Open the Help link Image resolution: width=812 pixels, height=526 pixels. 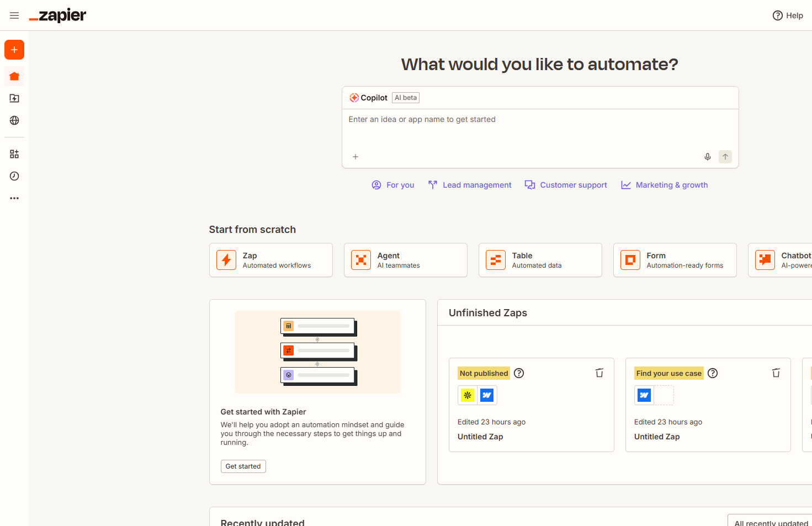(x=788, y=15)
